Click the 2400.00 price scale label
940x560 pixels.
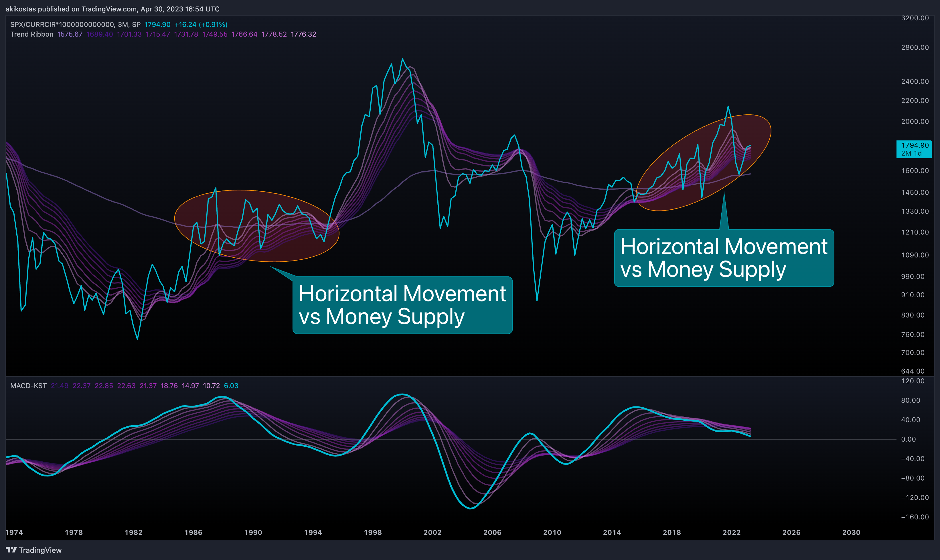tap(915, 82)
